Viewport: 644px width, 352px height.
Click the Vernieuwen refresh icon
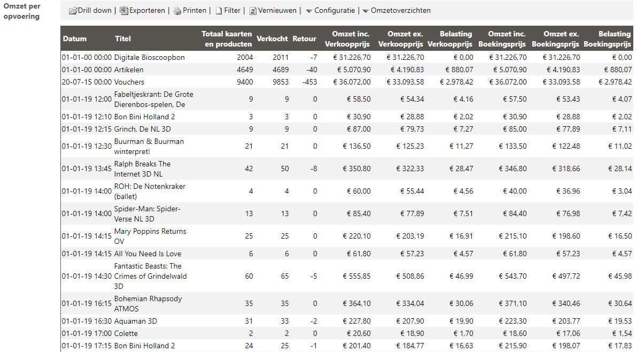pos(253,11)
